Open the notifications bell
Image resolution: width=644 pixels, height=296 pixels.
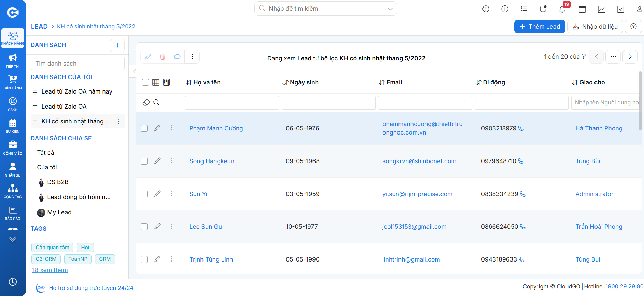tap(562, 9)
